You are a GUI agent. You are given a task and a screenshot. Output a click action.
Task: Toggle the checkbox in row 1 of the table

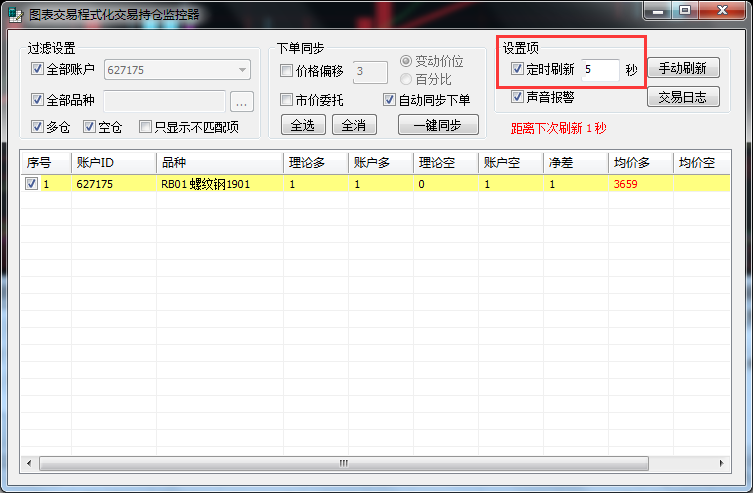coord(31,183)
